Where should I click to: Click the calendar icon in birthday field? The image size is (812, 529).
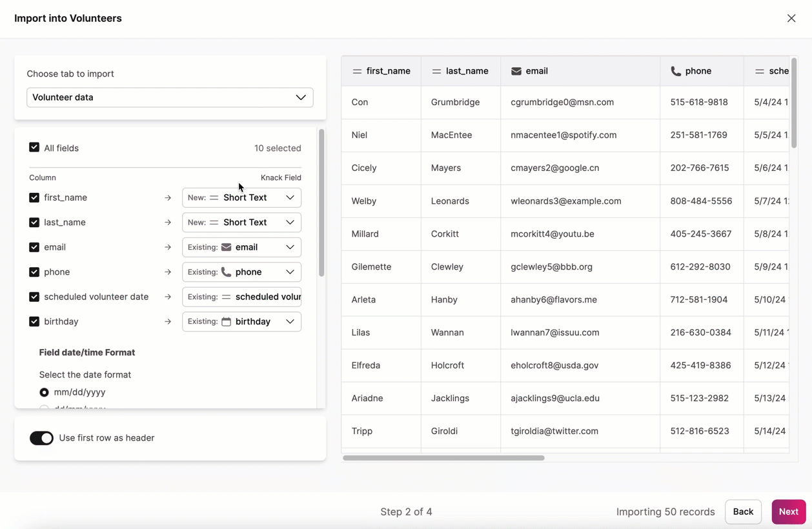pyautogui.click(x=226, y=321)
